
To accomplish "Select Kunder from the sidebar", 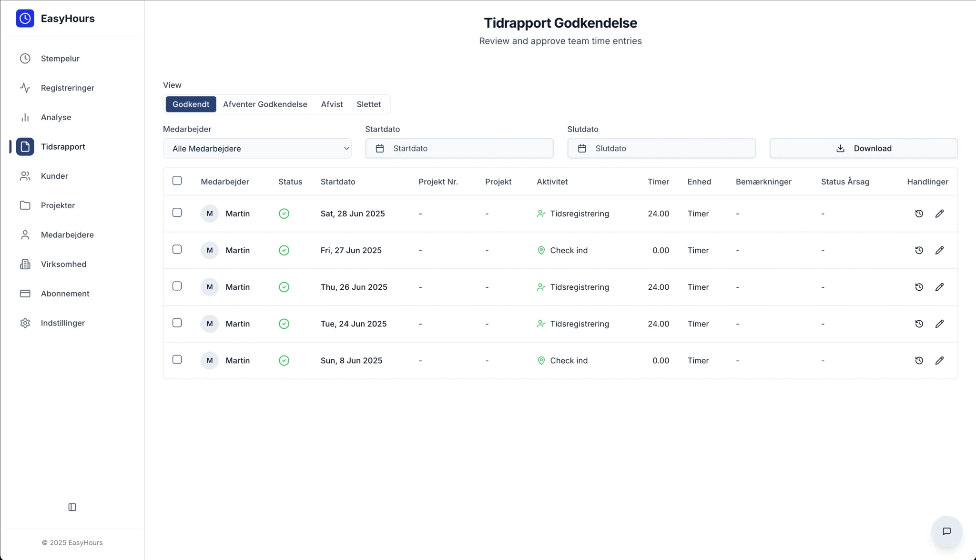I will tap(54, 176).
